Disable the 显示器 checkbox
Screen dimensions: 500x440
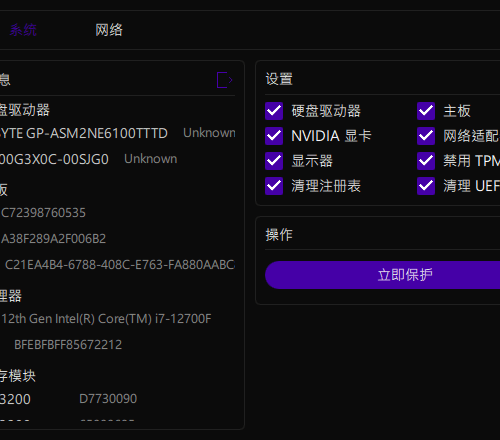[x=274, y=161]
